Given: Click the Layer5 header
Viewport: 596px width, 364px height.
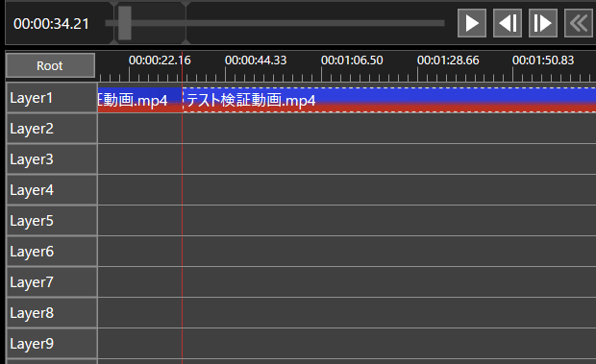Looking at the screenshot, I should [52, 221].
